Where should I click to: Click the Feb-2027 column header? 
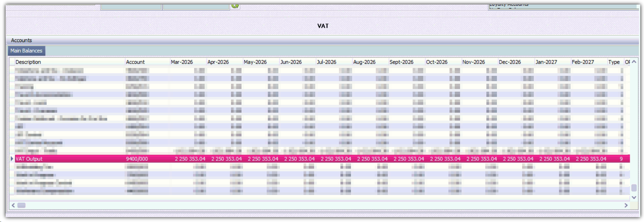pyautogui.click(x=583, y=62)
